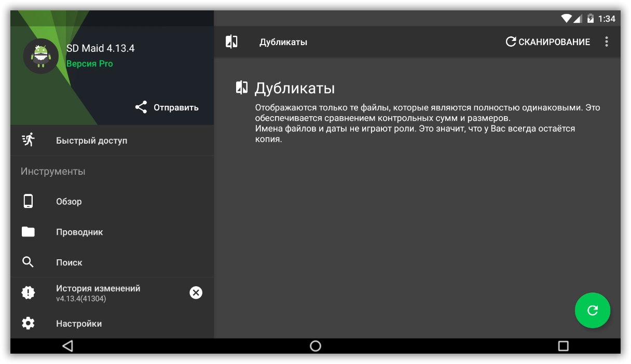
Task: Open Проводник file explorer
Action: point(79,232)
